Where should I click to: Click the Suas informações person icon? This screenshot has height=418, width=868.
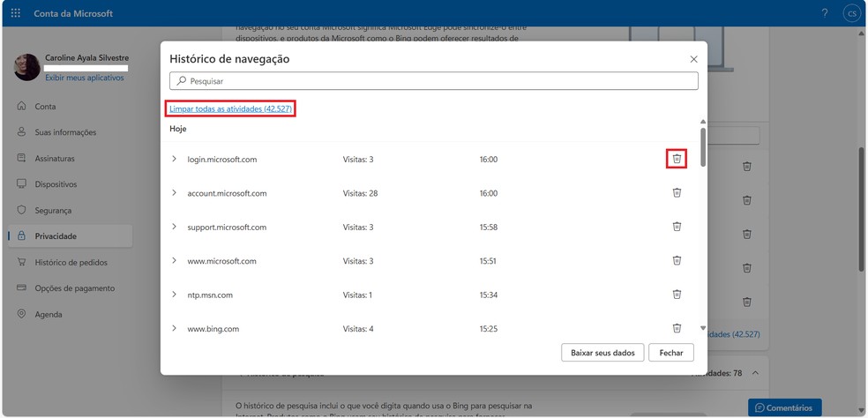(21, 131)
